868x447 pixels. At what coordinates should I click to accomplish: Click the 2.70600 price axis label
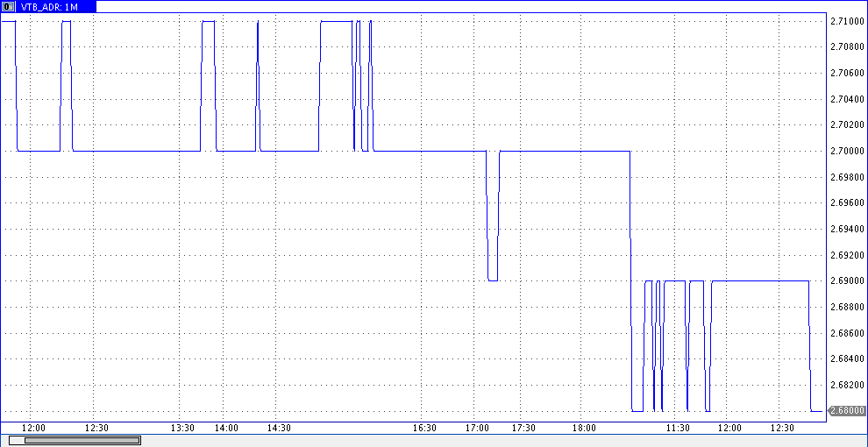847,74
